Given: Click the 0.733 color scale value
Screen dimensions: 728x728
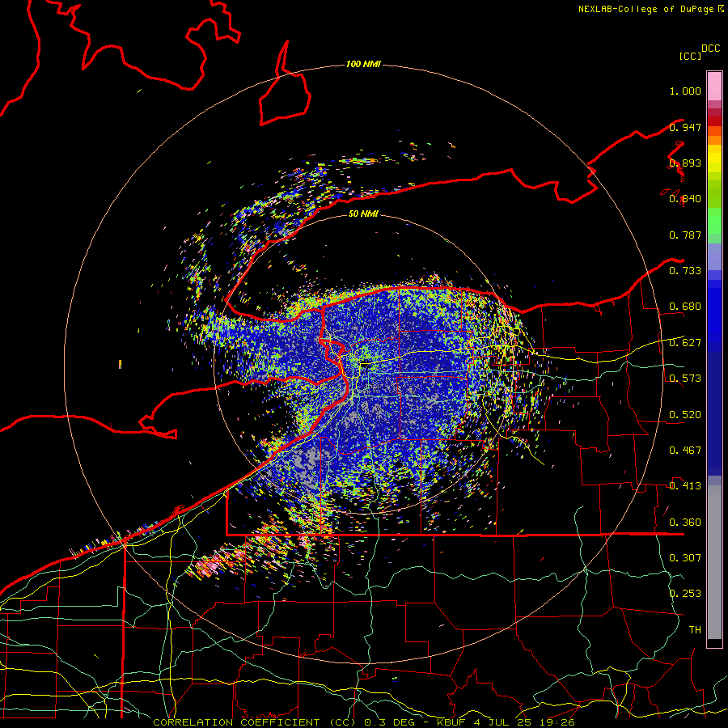Looking at the screenshot, I should pyautogui.click(x=685, y=271).
